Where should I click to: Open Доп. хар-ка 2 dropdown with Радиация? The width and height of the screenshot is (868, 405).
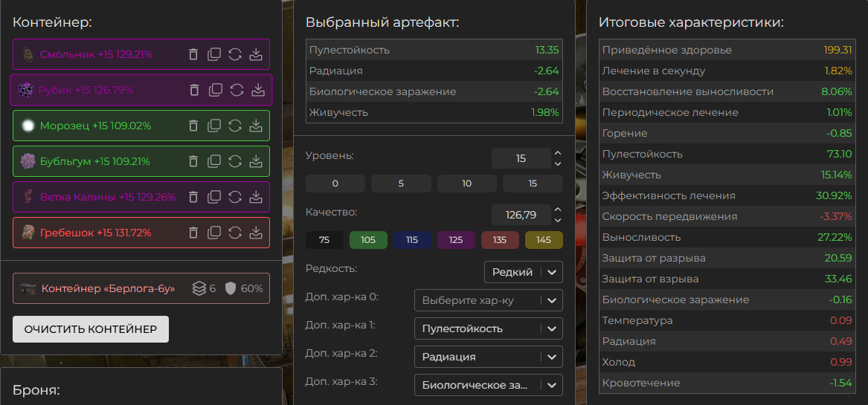(488, 357)
